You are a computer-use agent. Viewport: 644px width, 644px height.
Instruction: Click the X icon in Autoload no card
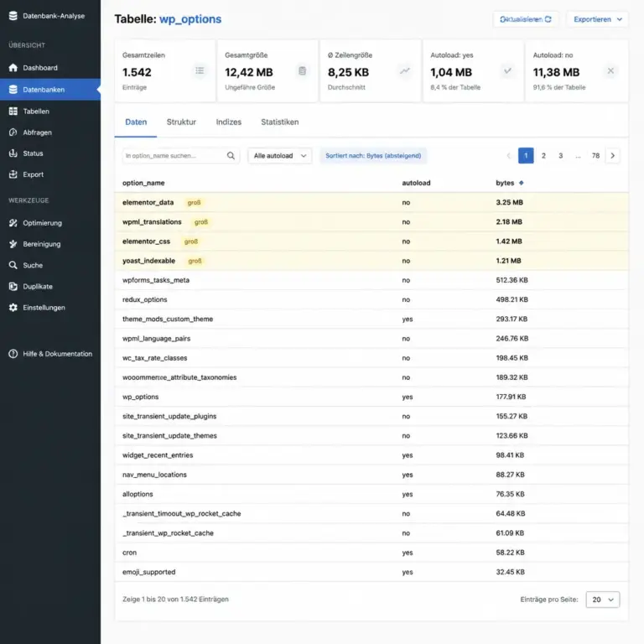tap(610, 70)
